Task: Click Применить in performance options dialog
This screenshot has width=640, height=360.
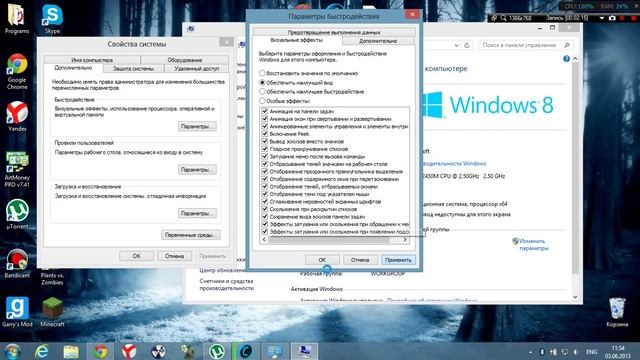Action: [x=398, y=260]
